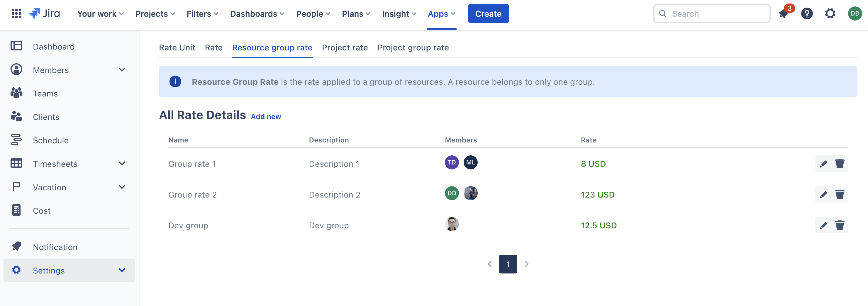The height and width of the screenshot is (306, 868).
Task: Open the Insight dropdown
Action: click(x=399, y=14)
